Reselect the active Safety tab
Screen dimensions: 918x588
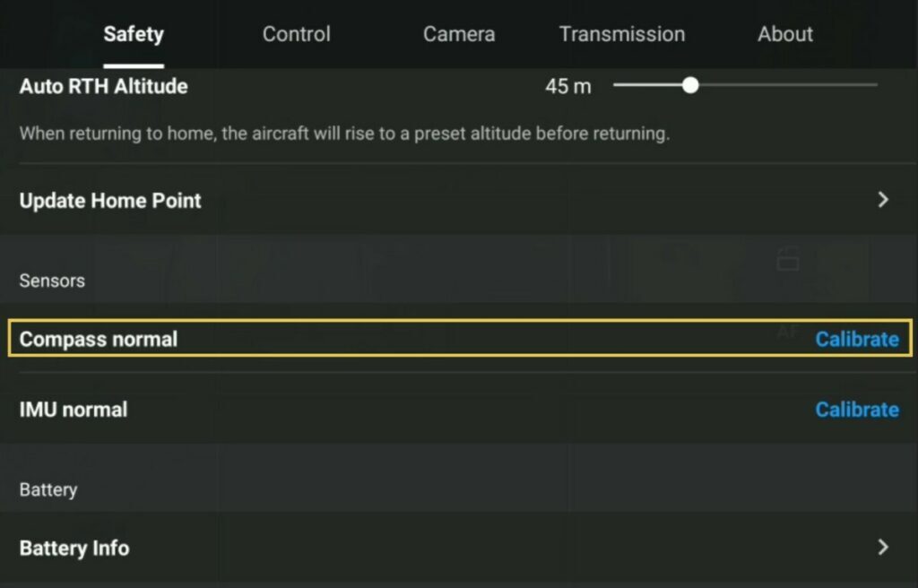pyautogui.click(x=133, y=34)
